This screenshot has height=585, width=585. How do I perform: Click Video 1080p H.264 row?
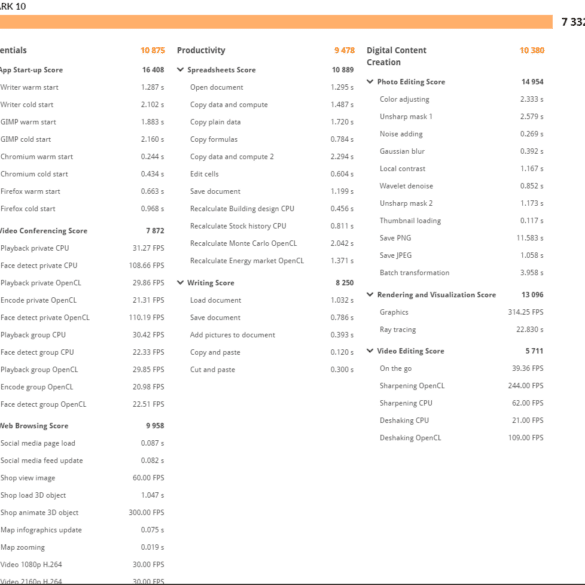click(82, 564)
